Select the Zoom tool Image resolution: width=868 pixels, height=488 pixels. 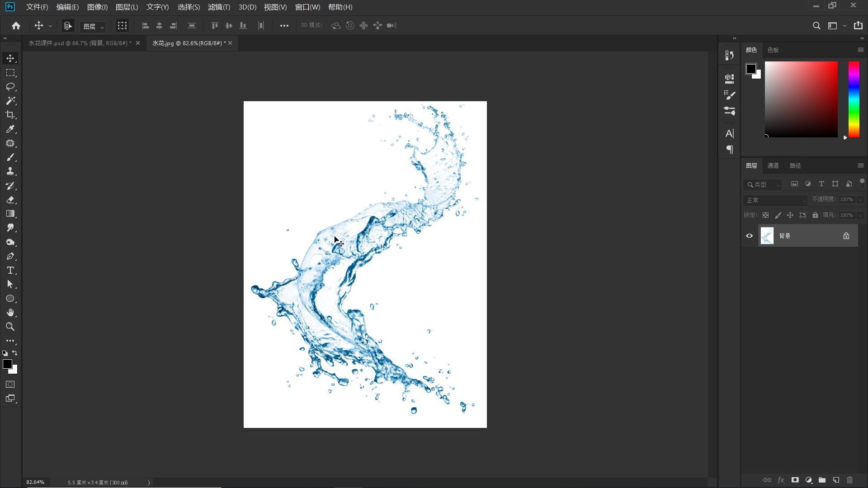tap(10, 327)
